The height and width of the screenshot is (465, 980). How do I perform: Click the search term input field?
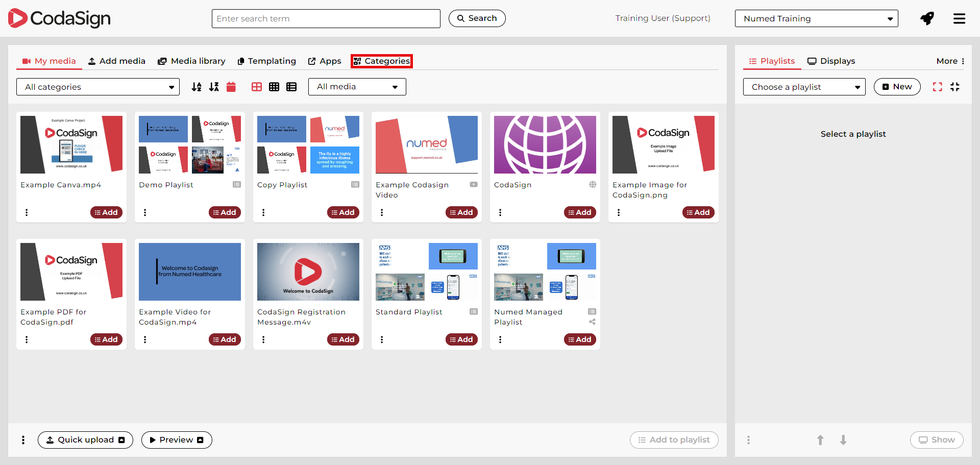pos(326,19)
